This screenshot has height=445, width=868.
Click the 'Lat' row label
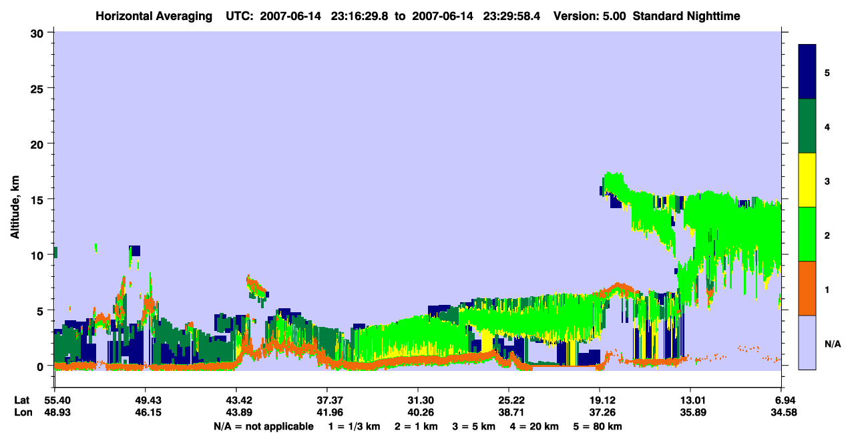[21, 400]
